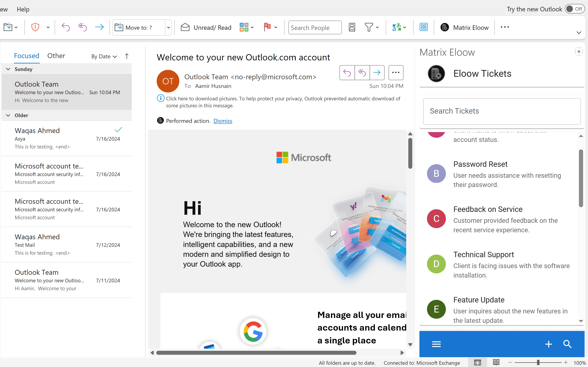Collapse the Older group

pos(8,115)
